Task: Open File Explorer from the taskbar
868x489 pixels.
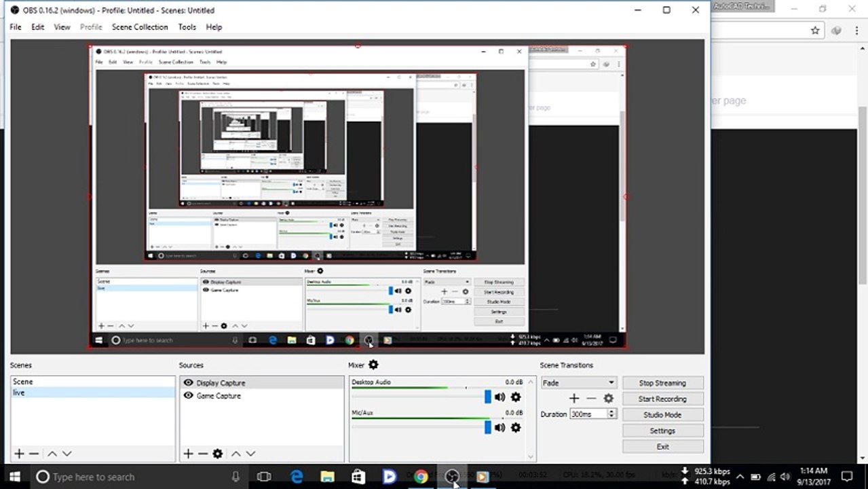Action: 327,477
